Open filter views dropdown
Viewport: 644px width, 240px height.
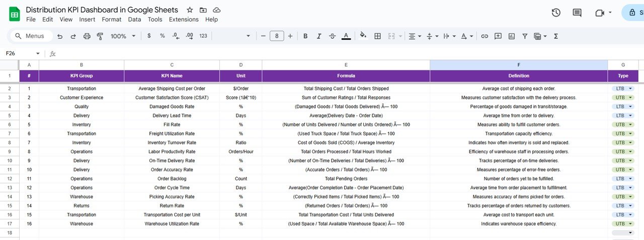point(540,36)
